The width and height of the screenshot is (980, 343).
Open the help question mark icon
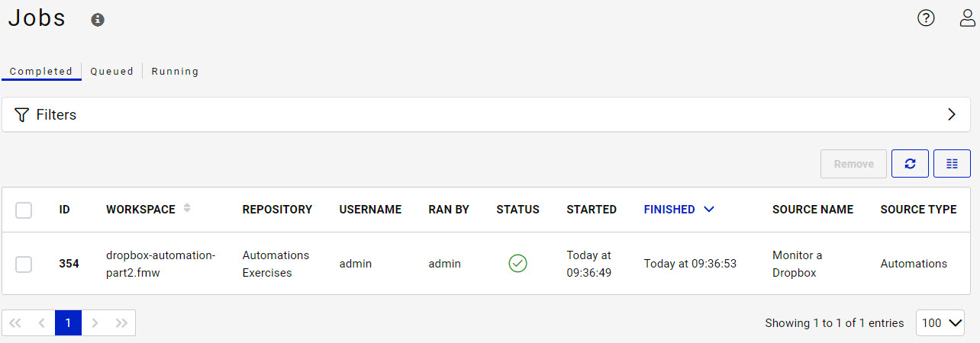pos(926,18)
